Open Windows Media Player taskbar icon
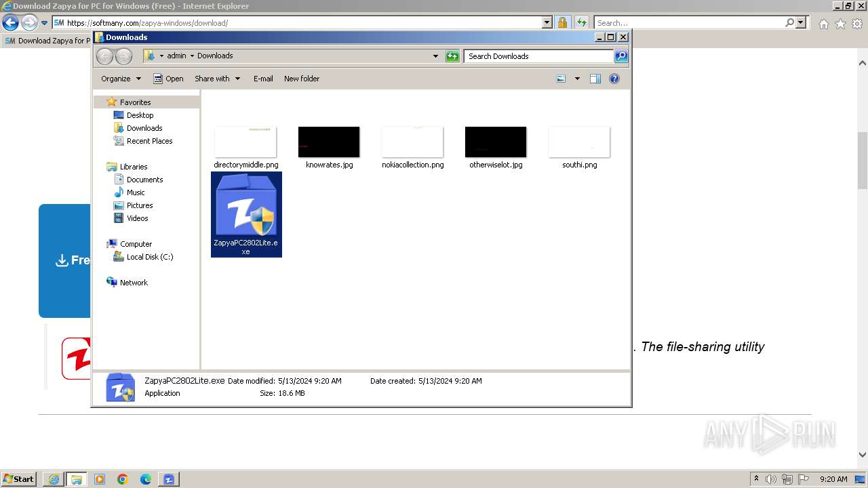Image resolution: width=868 pixels, height=488 pixels. click(x=100, y=479)
